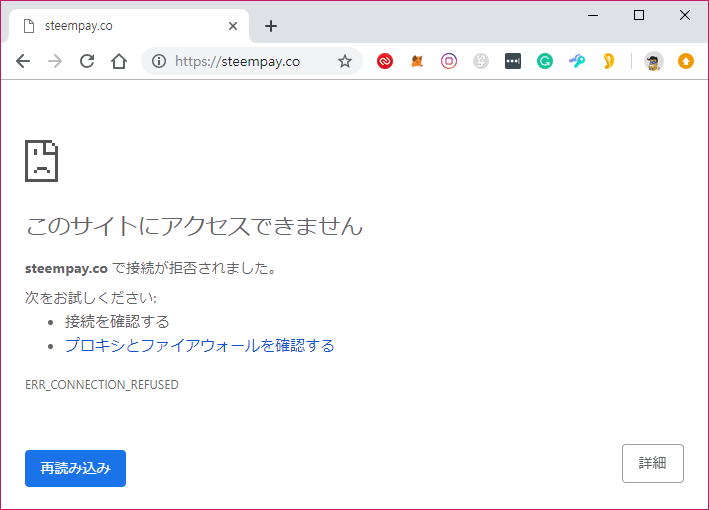
Task: Open the Instagram-style extension icon
Action: [449, 61]
